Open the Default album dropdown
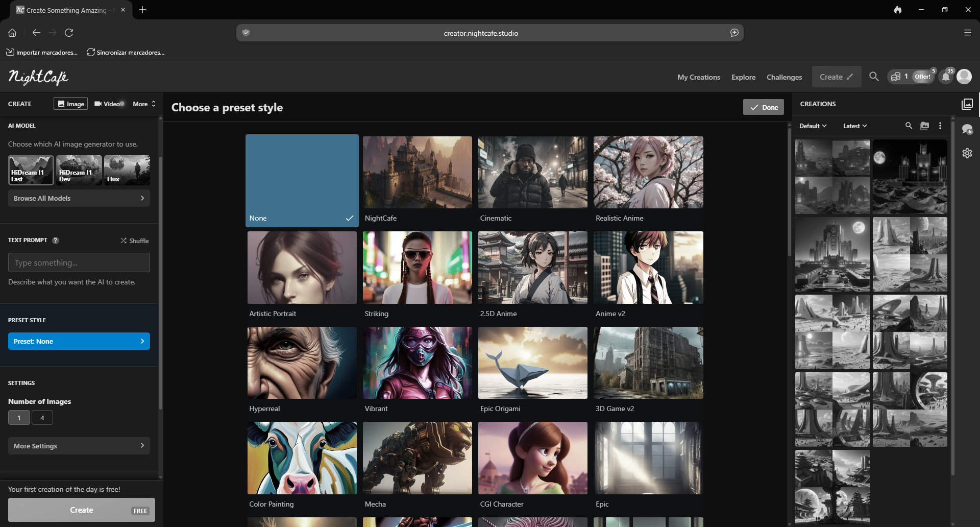 [x=812, y=125]
